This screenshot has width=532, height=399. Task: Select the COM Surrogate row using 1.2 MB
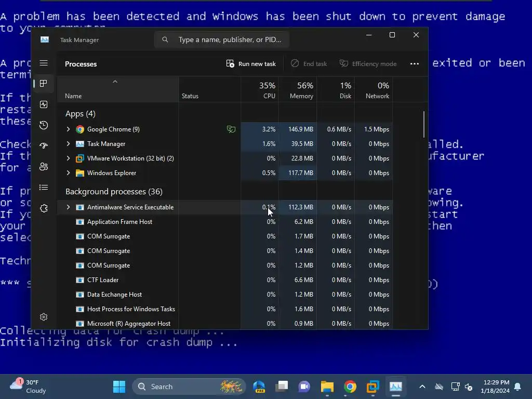[224, 265]
